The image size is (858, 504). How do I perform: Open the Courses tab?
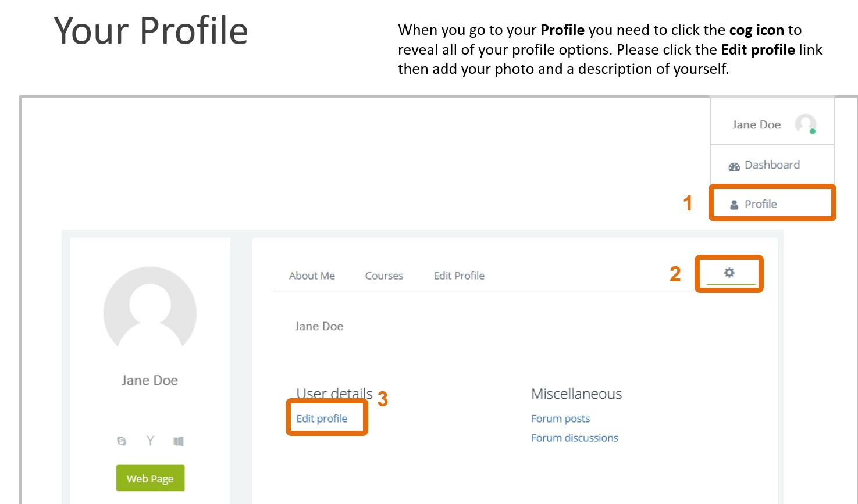pyautogui.click(x=384, y=276)
